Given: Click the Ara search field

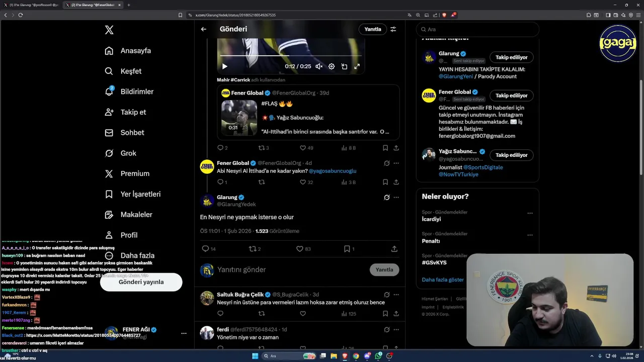Looking at the screenshot, I should tap(477, 30).
